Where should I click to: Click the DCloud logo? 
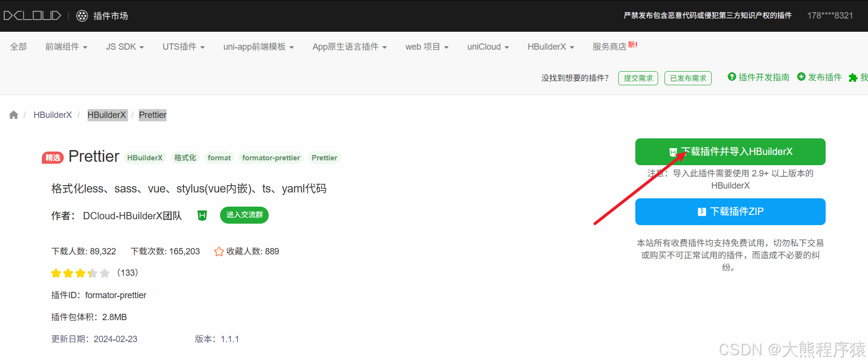click(32, 16)
